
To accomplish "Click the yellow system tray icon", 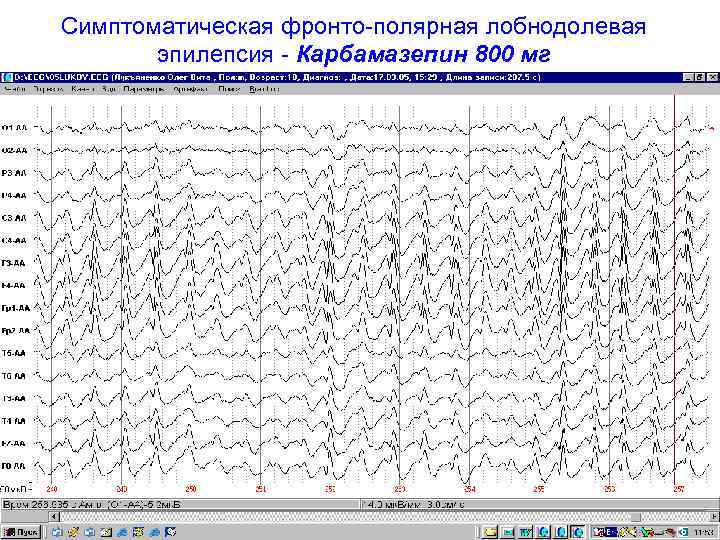I will pos(627,533).
